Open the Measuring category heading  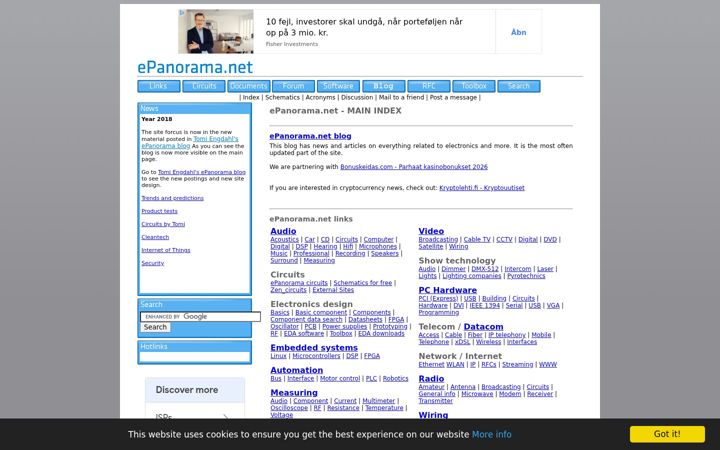tap(294, 393)
